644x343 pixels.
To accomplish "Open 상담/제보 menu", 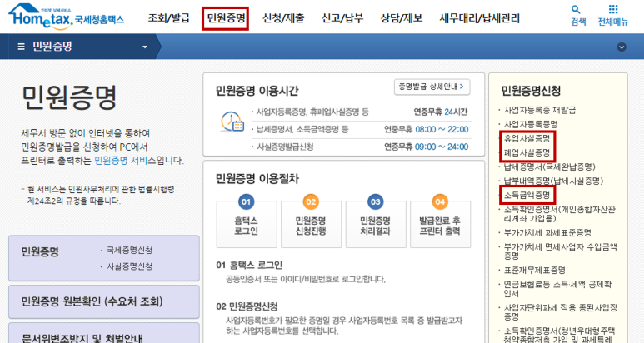I will (x=402, y=18).
